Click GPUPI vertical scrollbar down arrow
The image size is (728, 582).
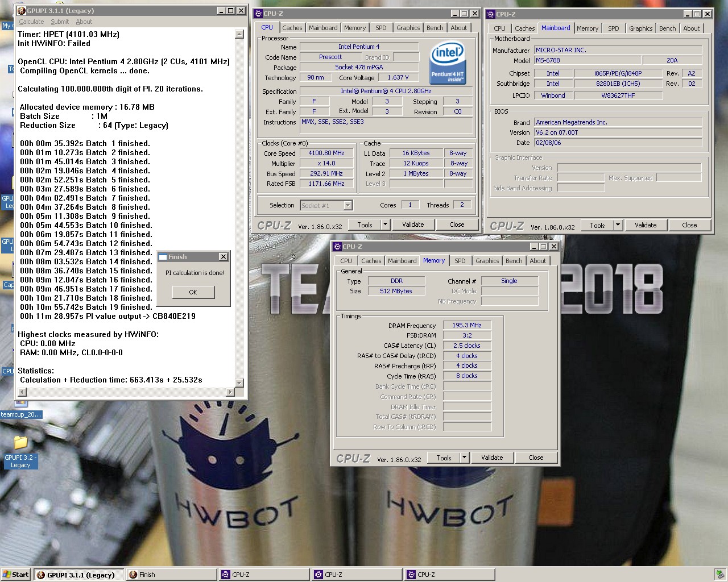click(239, 383)
